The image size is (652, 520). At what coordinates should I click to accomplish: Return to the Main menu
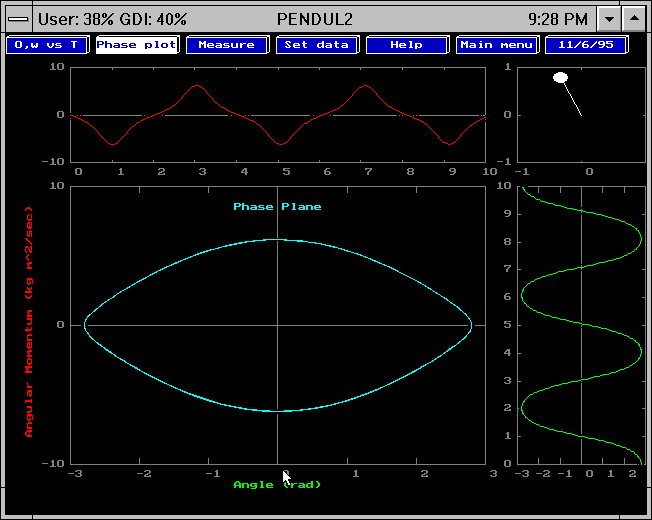(497, 45)
